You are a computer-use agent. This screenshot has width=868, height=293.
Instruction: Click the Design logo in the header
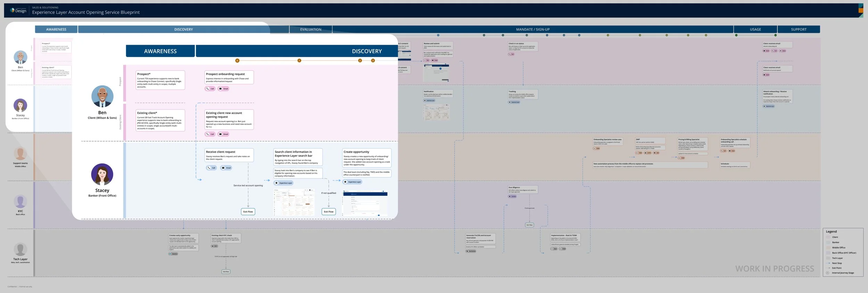click(x=18, y=10)
